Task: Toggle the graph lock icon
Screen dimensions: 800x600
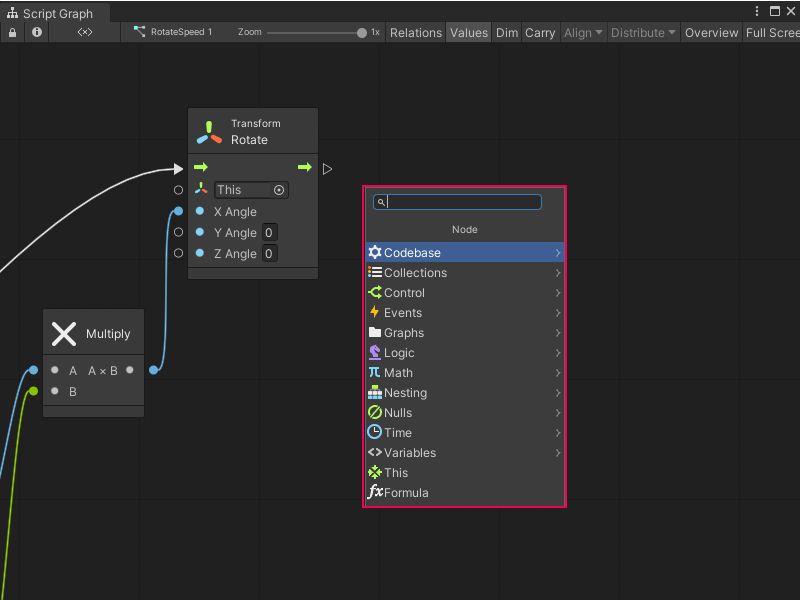Action: [11, 32]
